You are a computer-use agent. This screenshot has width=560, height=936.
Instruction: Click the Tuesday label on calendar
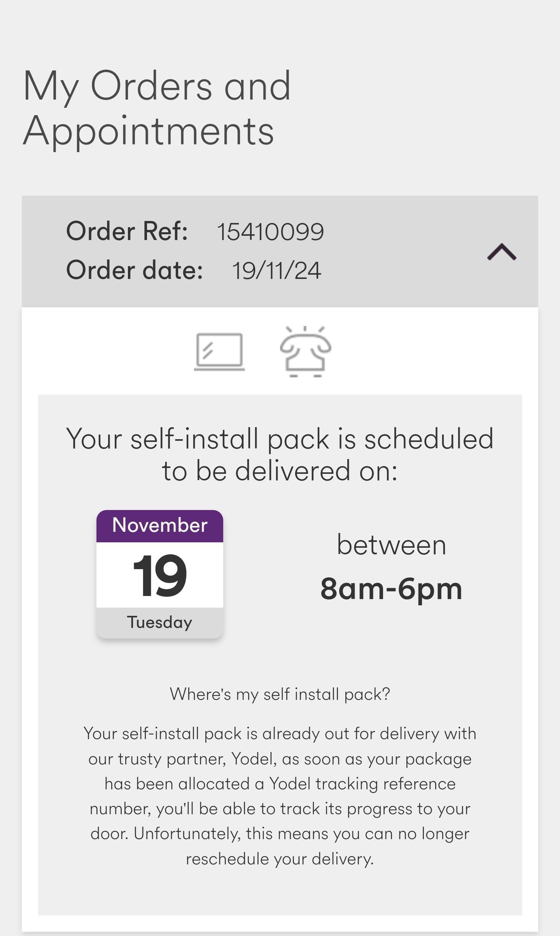tap(160, 622)
